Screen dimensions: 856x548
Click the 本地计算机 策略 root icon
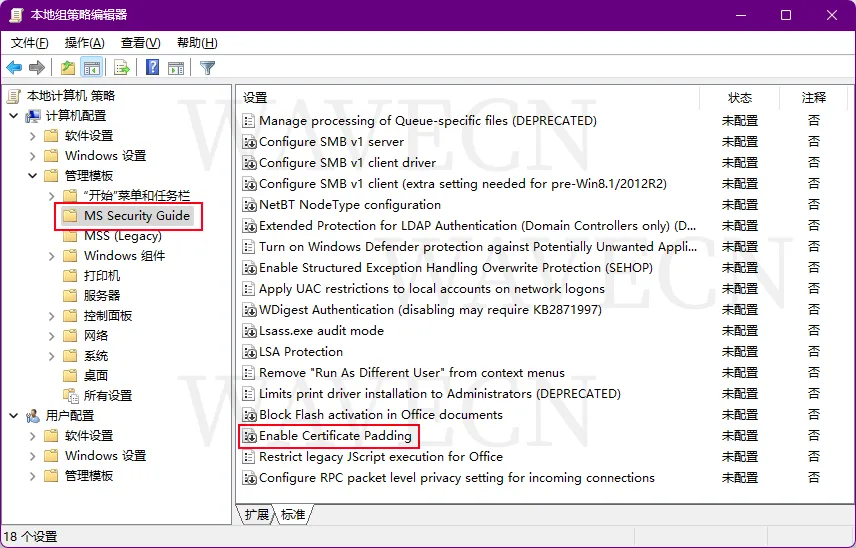coord(14,96)
